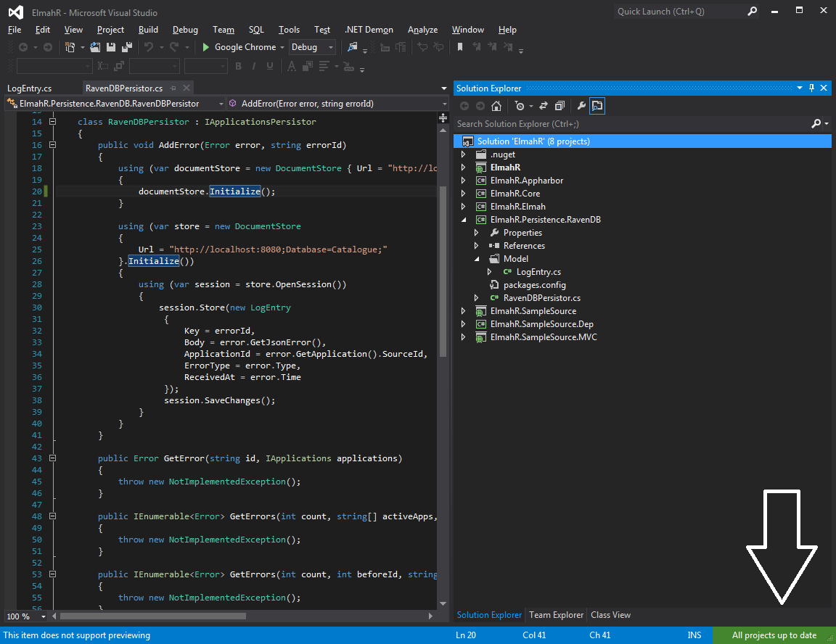
Task: Click the Quick Launch search field
Action: point(679,11)
